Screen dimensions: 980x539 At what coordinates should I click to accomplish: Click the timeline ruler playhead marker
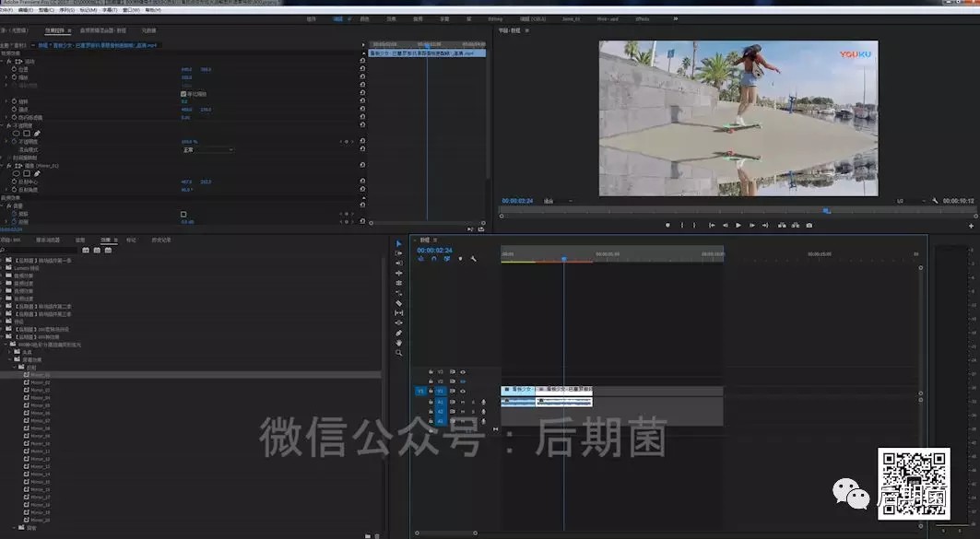[x=563, y=259]
